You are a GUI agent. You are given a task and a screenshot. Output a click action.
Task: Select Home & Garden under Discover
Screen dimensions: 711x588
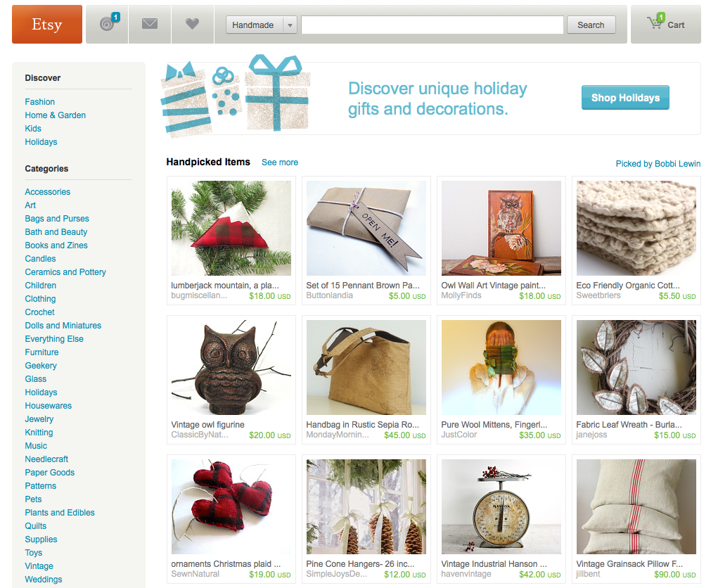click(56, 115)
